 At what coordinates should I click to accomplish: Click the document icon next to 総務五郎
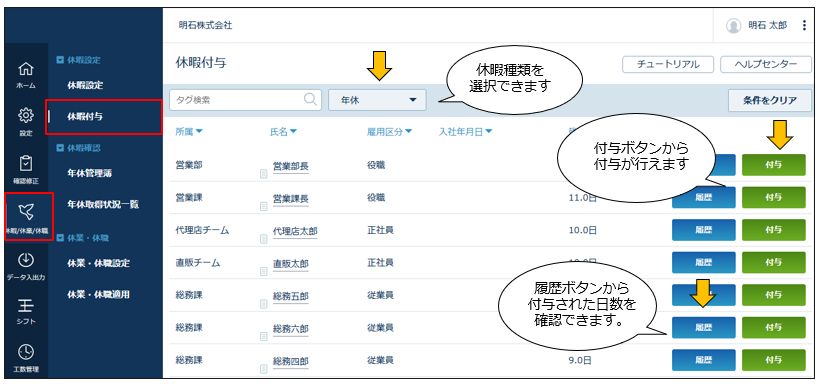tap(264, 304)
